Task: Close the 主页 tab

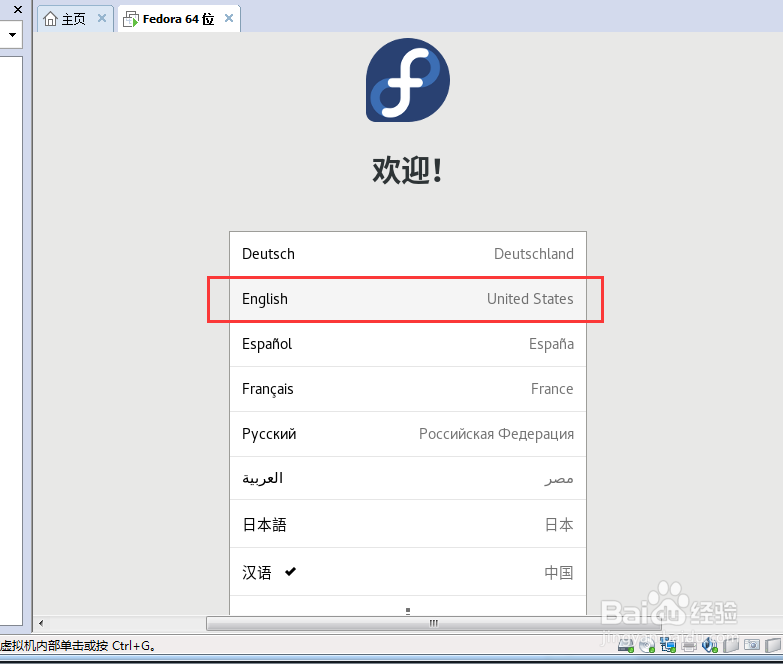Action: click(102, 18)
